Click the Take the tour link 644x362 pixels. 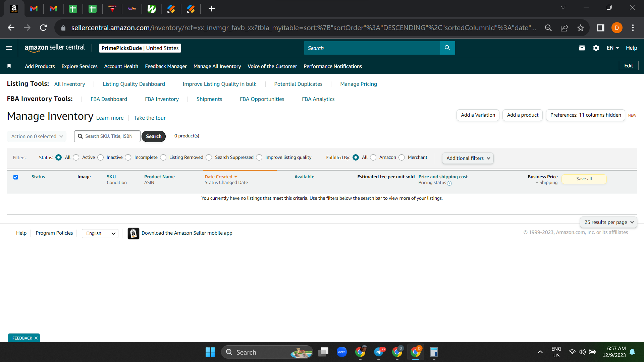coord(150,118)
